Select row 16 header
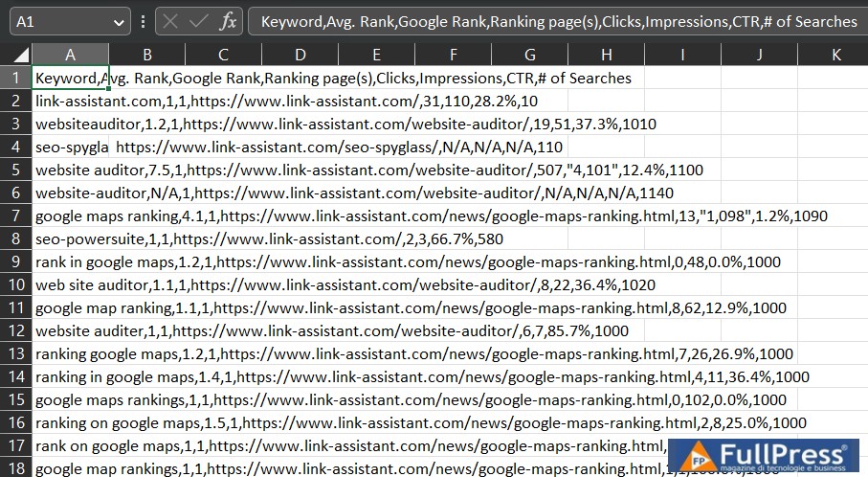The width and height of the screenshot is (868, 477). 16,422
